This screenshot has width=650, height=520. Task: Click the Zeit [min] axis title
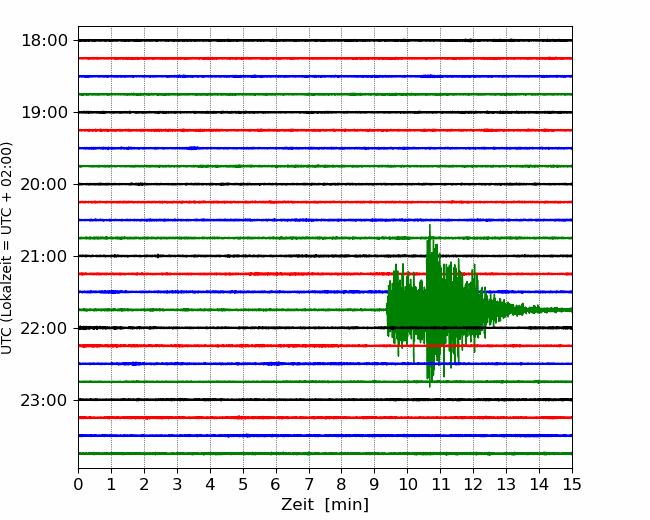point(325,505)
